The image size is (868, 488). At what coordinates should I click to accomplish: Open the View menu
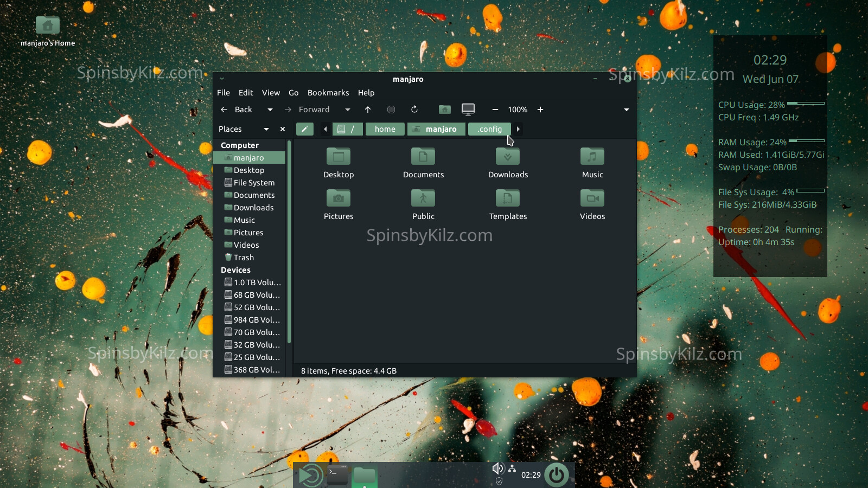(x=271, y=93)
